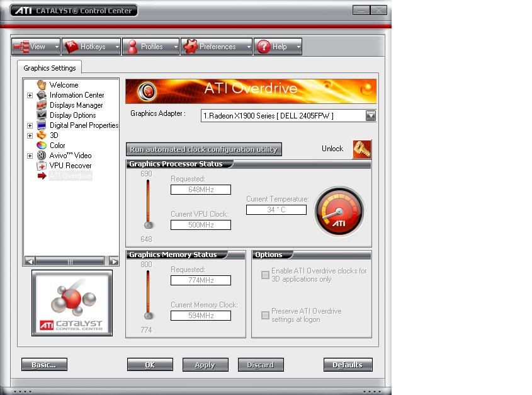Click the Digital Panel Properties monitor icon
Image resolution: width=532 pixels, height=395 pixels.
point(42,125)
